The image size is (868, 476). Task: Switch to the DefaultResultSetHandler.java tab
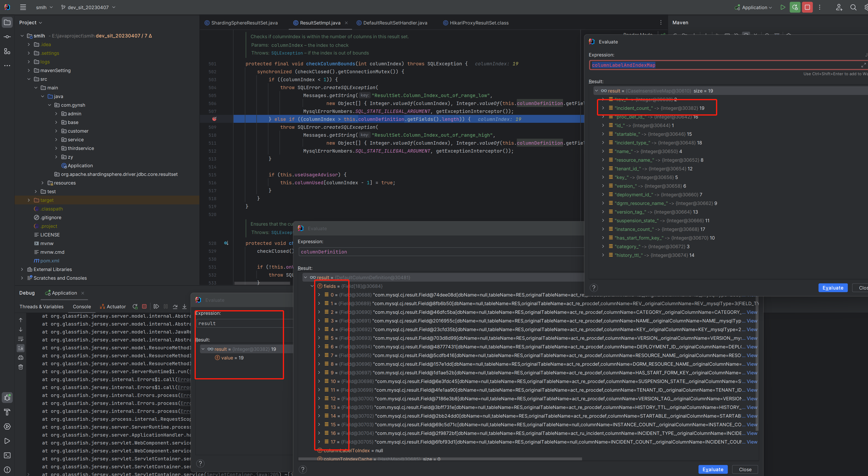[395, 23]
